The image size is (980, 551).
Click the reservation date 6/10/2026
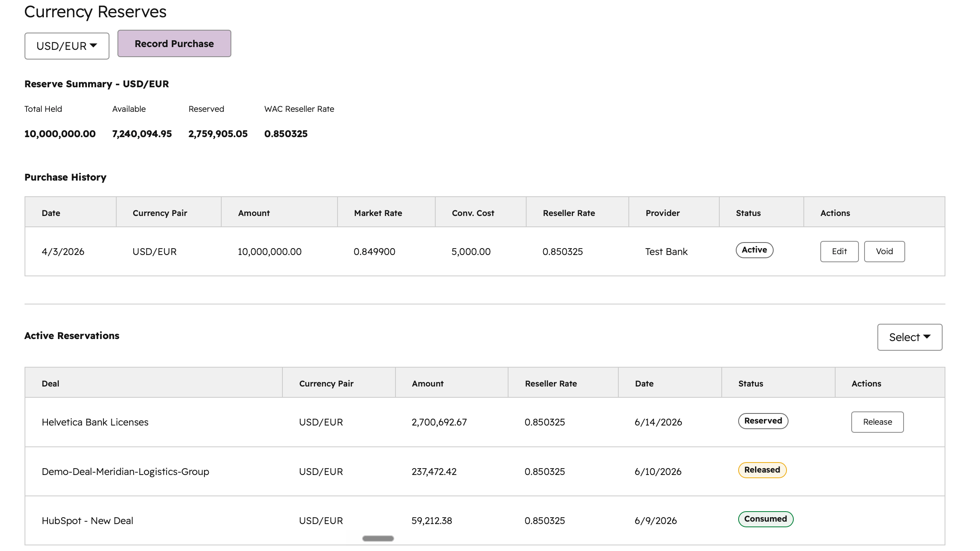(x=658, y=471)
